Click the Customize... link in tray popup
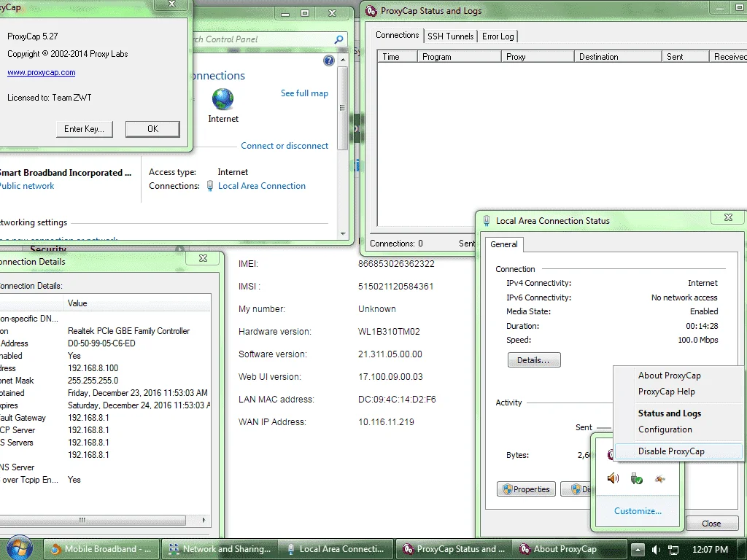The height and width of the screenshot is (560, 747). pyautogui.click(x=638, y=511)
